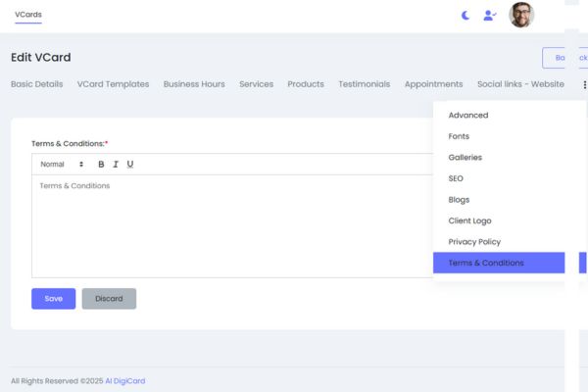Screen dimensions: 588x392
Task: Go to the VCards navigation tab
Action: (28, 15)
